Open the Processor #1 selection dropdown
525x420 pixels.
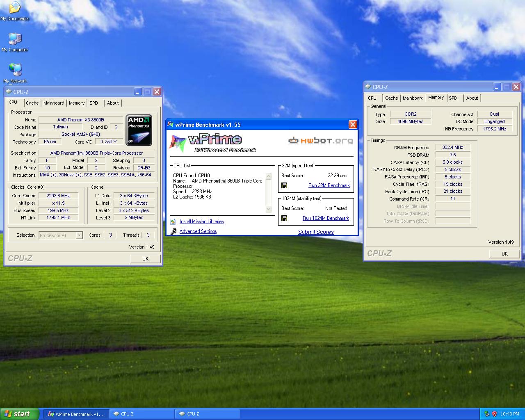pyautogui.click(x=79, y=235)
